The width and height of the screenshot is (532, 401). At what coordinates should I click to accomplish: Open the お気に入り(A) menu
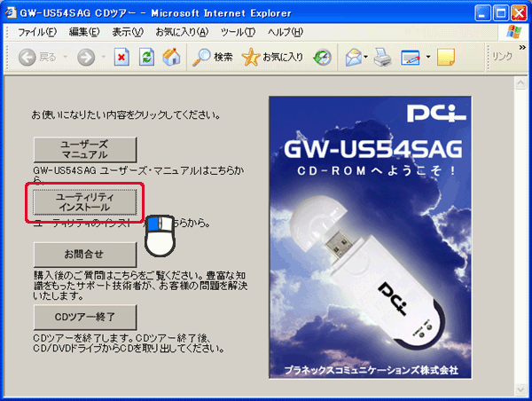pyautogui.click(x=182, y=32)
